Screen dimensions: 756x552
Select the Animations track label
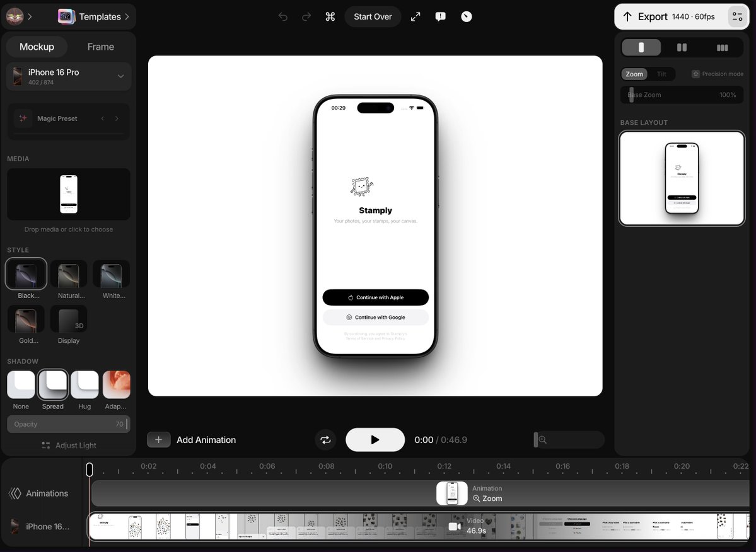[x=47, y=493]
